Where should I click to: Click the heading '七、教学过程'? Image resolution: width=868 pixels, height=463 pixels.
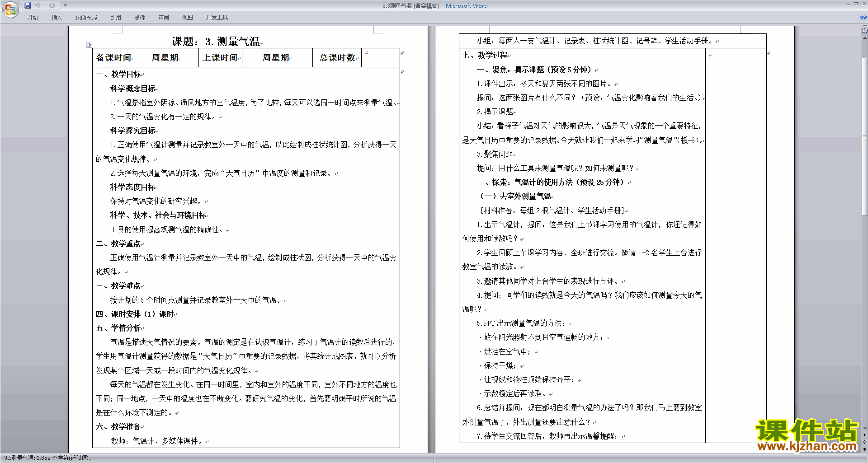click(485, 55)
